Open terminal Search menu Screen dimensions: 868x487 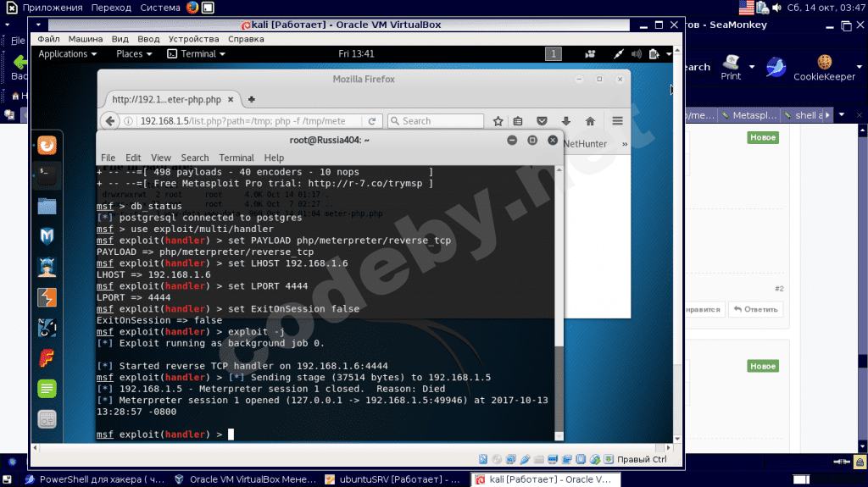click(195, 158)
